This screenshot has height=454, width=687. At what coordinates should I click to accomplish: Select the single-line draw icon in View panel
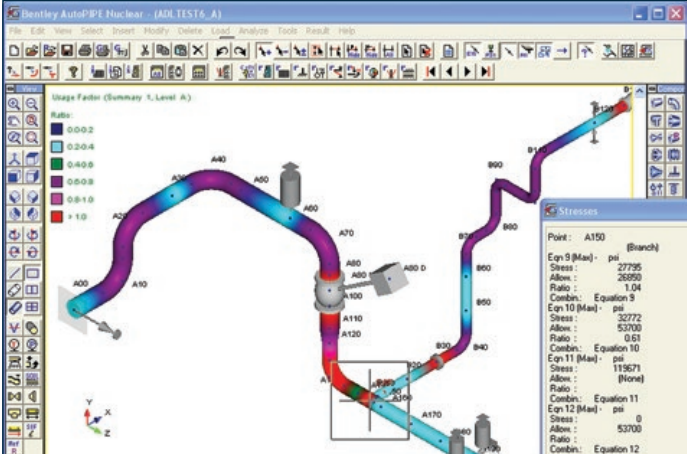14,273
